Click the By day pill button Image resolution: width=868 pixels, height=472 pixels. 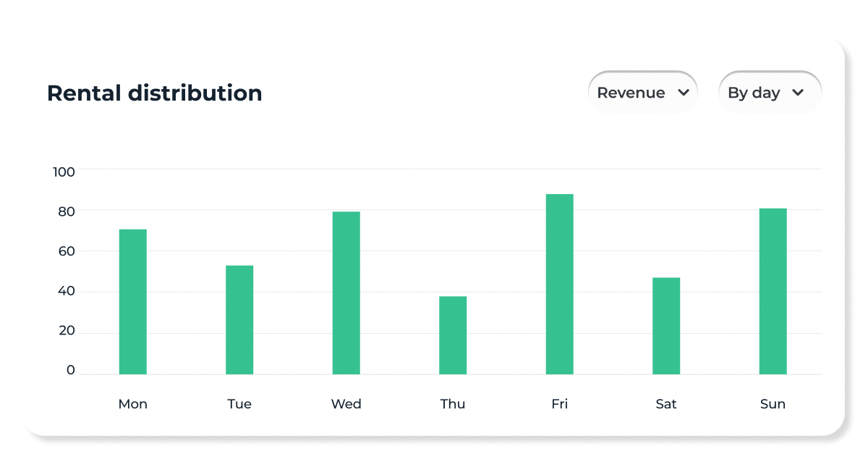coord(770,93)
